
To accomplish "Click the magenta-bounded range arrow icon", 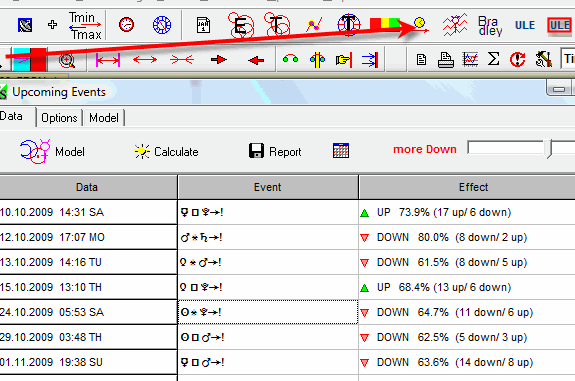I will pyautogui.click(x=108, y=60).
